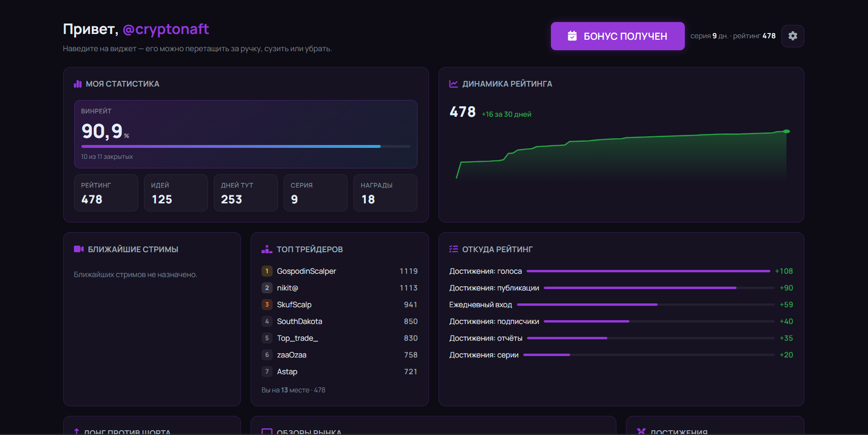Click the Винрейт progress bar
Image resolution: width=868 pixels, height=435 pixels.
tap(246, 146)
